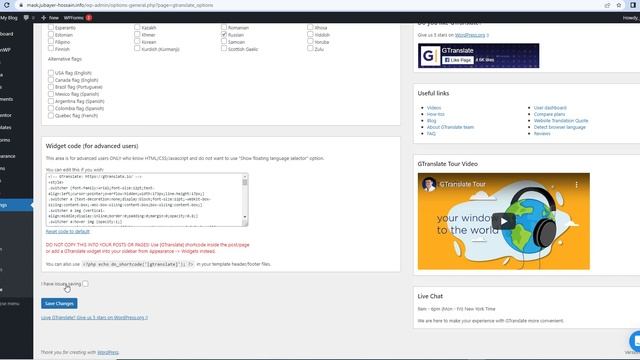Tick the Filipino language checkbox
The height and width of the screenshot is (360, 640).
(51, 41)
